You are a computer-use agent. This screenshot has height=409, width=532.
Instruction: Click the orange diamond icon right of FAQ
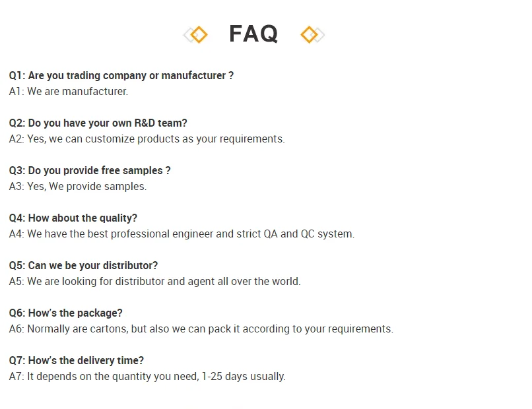pyautogui.click(x=309, y=34)
